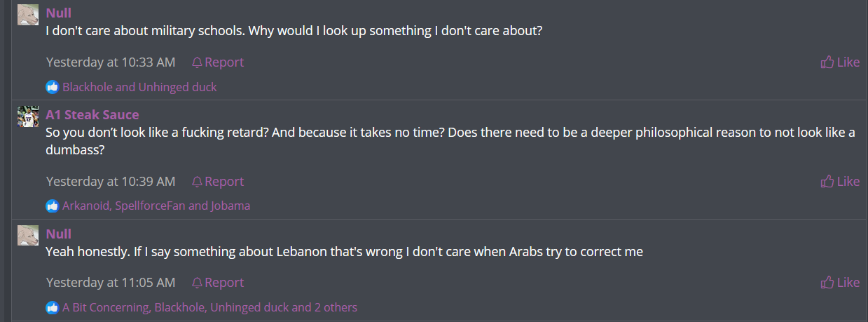Open the Yesterday at 10:33 AM timestamp

tap(111, 62)
